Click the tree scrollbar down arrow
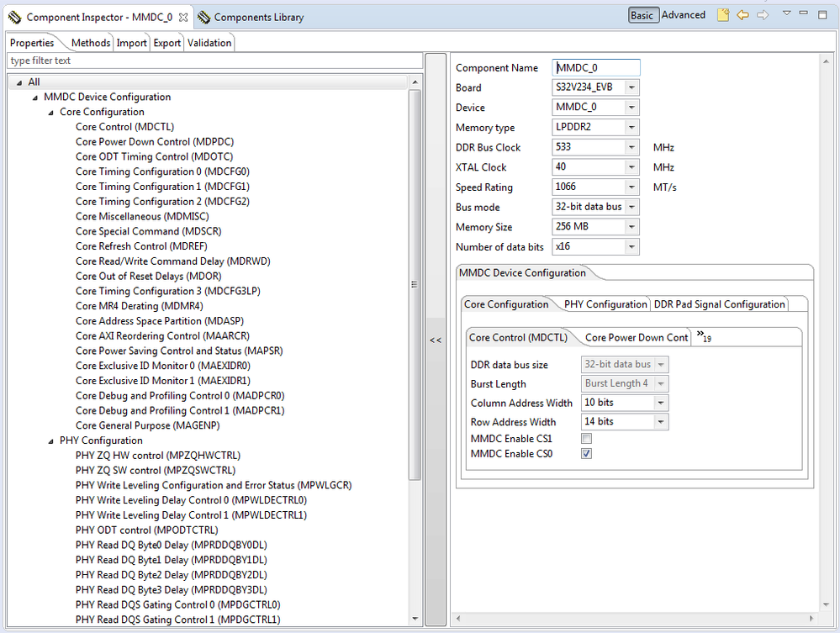The width and height of the screenshot is (840, 633). coord(415,619)
